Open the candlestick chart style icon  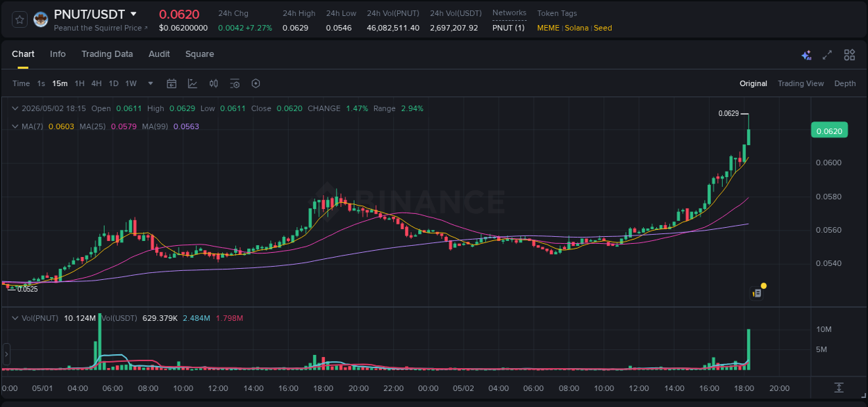click(x=214, y=83)
